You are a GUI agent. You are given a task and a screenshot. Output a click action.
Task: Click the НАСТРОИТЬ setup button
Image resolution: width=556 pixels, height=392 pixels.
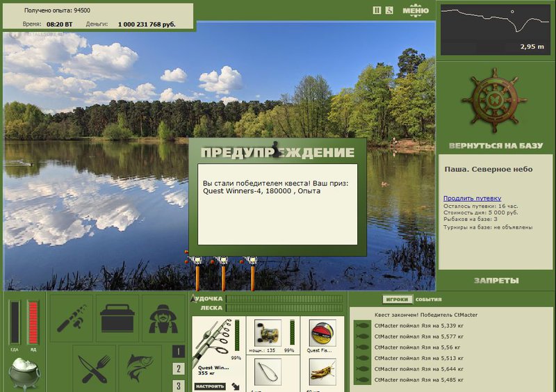(210, 386)
